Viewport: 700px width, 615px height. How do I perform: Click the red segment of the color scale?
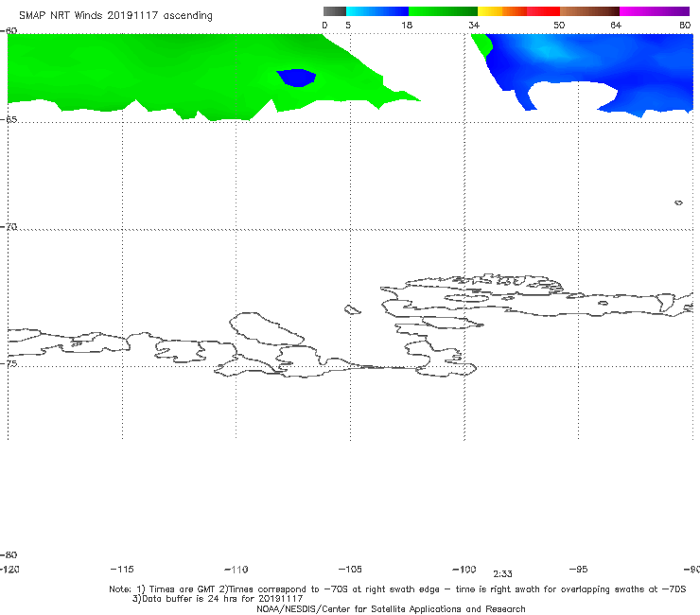pyautogui.click(x=543, y=11)
